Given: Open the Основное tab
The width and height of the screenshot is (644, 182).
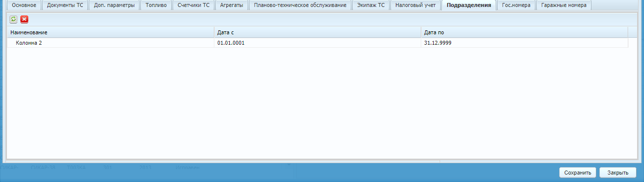Looking at the screenshot, I should 24,5.
